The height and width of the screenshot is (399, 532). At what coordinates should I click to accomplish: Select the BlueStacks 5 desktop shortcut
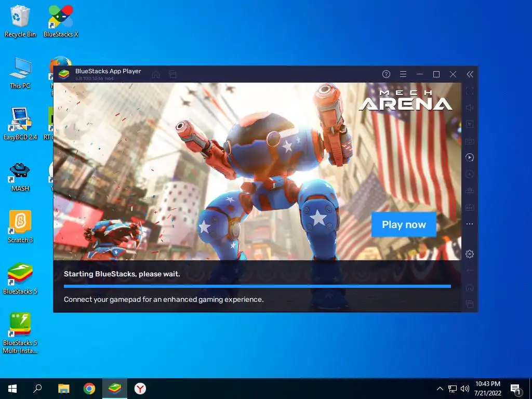click(x=20, y=278)
